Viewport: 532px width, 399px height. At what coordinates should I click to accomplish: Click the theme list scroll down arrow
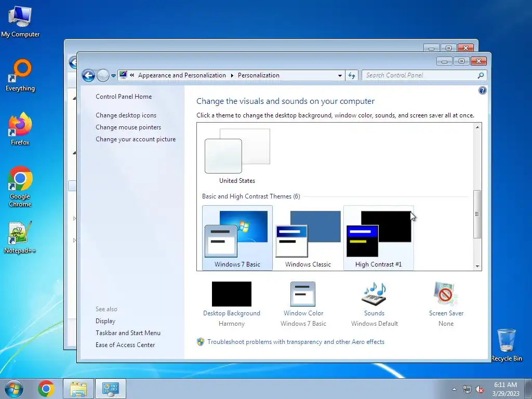[x=477, y=267]
